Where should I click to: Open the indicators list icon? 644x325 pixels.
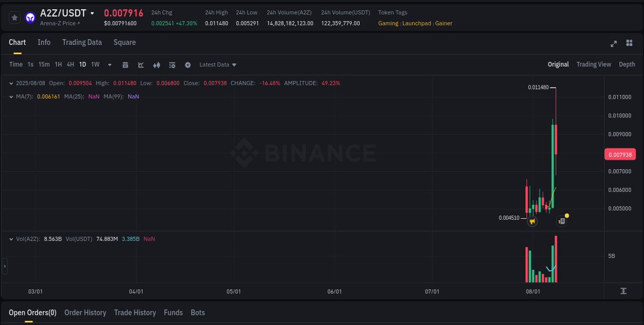pos(172,64)
